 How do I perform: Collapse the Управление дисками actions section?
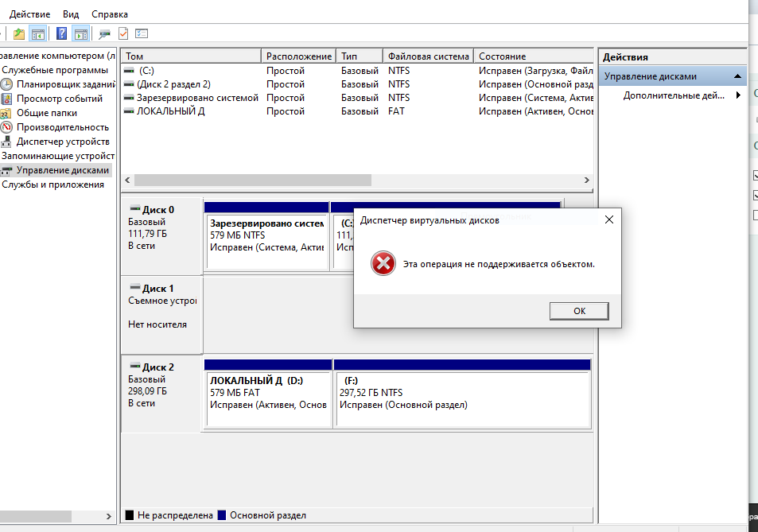coord(737,76)
